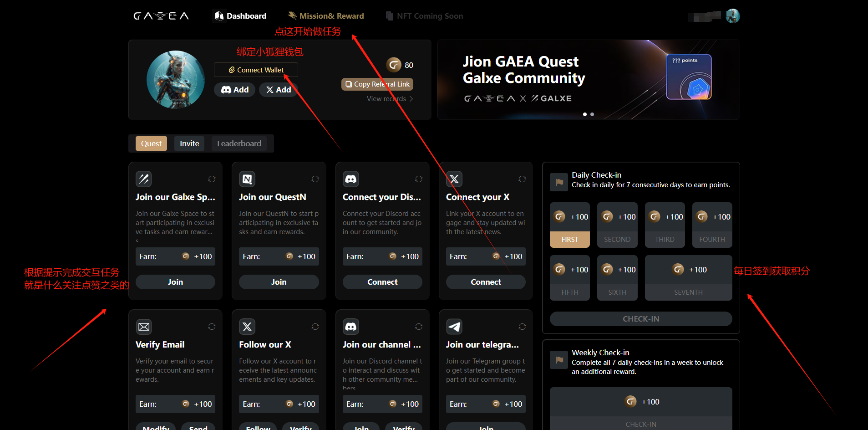Click the Galxe icon on the Join our Galxe Space card
This screenshot has height=430, width=868.
[x=144, y=179]
